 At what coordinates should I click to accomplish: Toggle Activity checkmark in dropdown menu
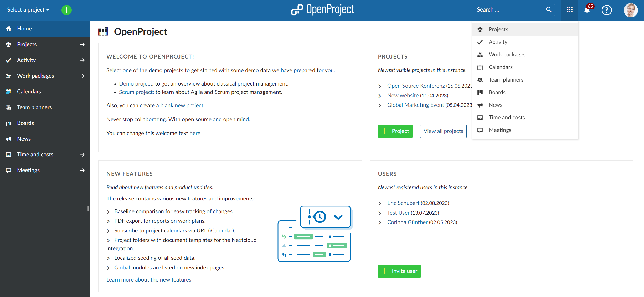(480, 42)
